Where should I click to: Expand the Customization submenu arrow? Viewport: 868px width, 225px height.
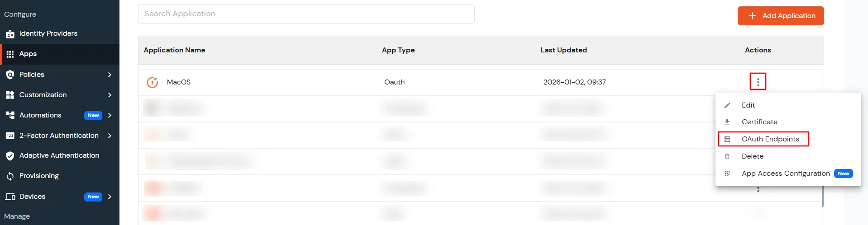(110, 95)
